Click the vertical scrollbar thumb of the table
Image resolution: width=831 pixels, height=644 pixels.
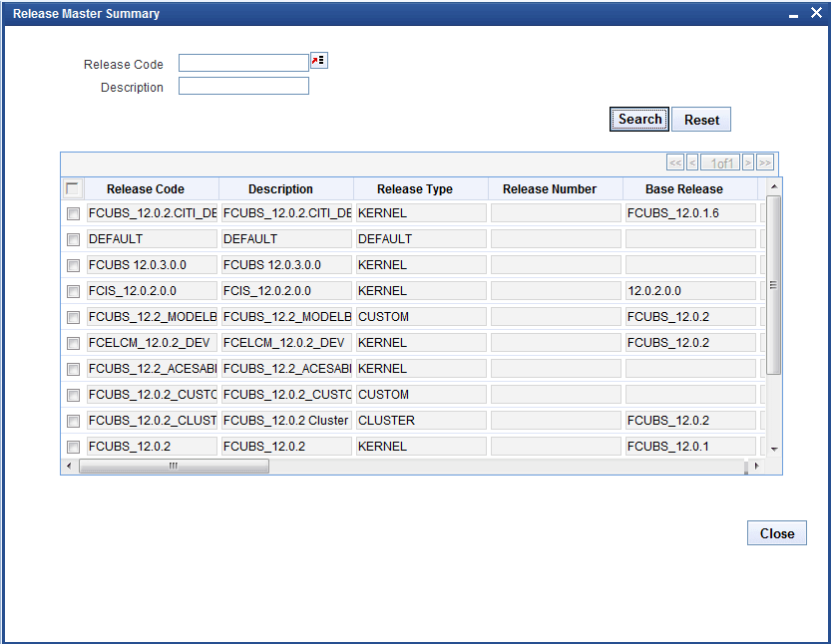point(774,285)
